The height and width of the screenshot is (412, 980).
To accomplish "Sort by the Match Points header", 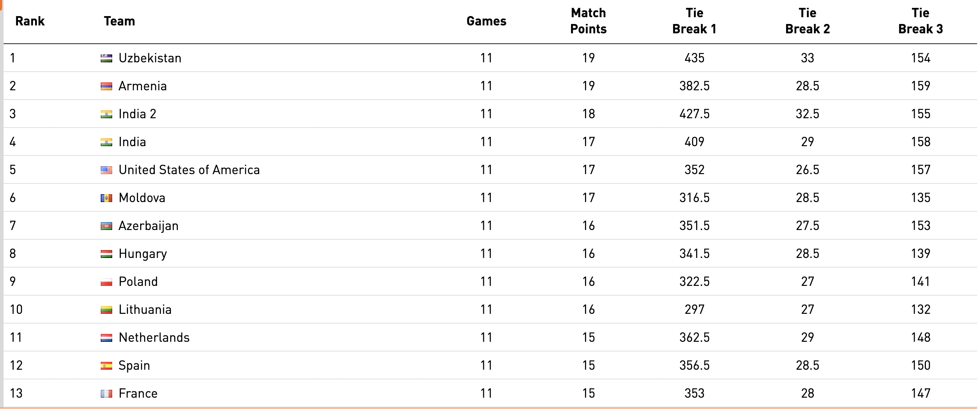I will 588,21.
